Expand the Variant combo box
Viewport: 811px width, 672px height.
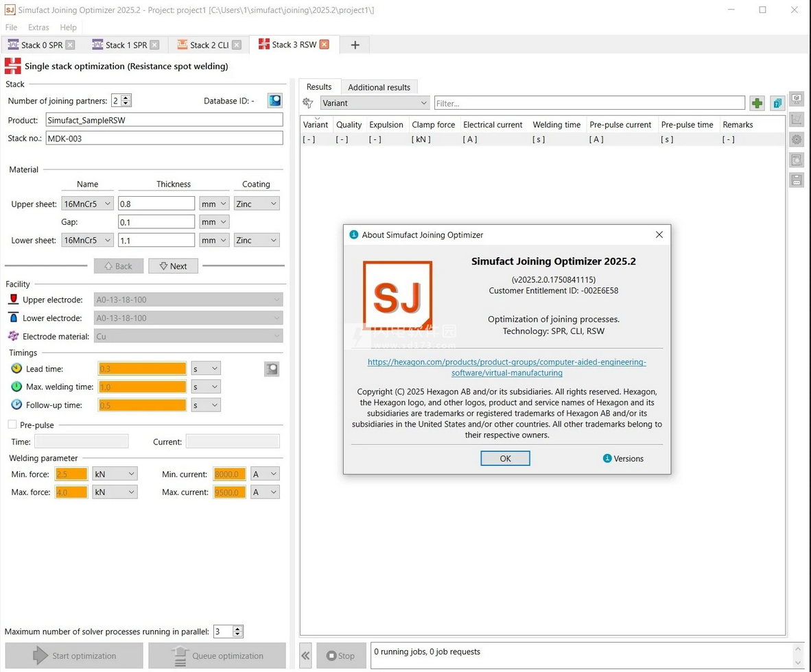click(375, 103)
